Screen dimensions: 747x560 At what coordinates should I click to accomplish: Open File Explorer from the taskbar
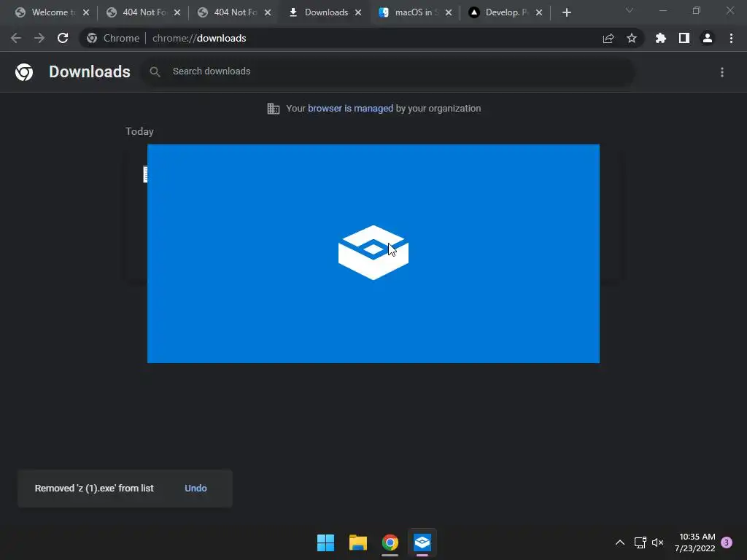357,542
